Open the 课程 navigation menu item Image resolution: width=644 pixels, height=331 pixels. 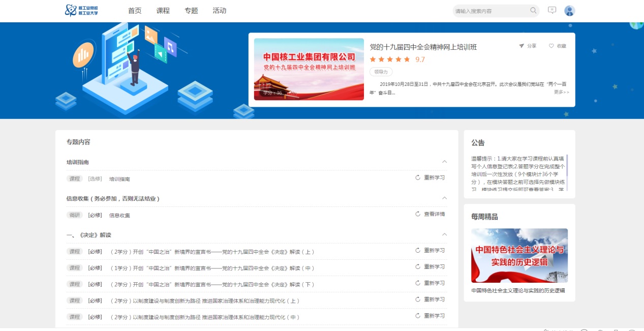click(163, 11)
